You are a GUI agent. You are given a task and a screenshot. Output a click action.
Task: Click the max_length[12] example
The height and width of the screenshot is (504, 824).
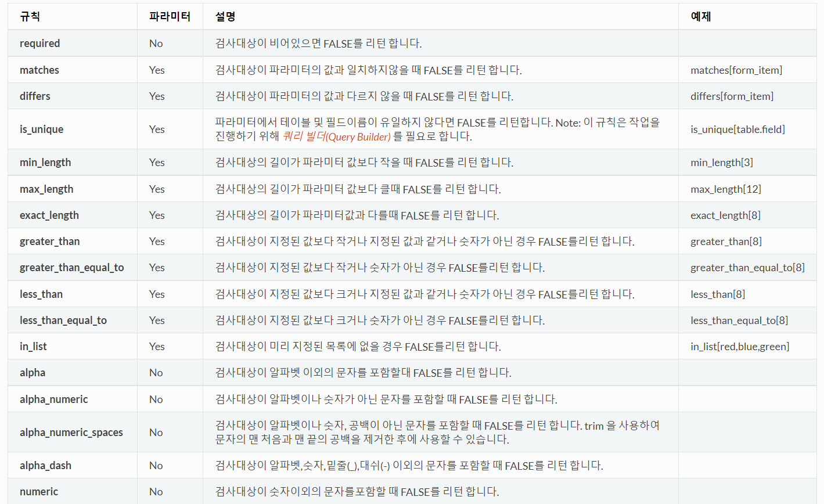point(725,189)
